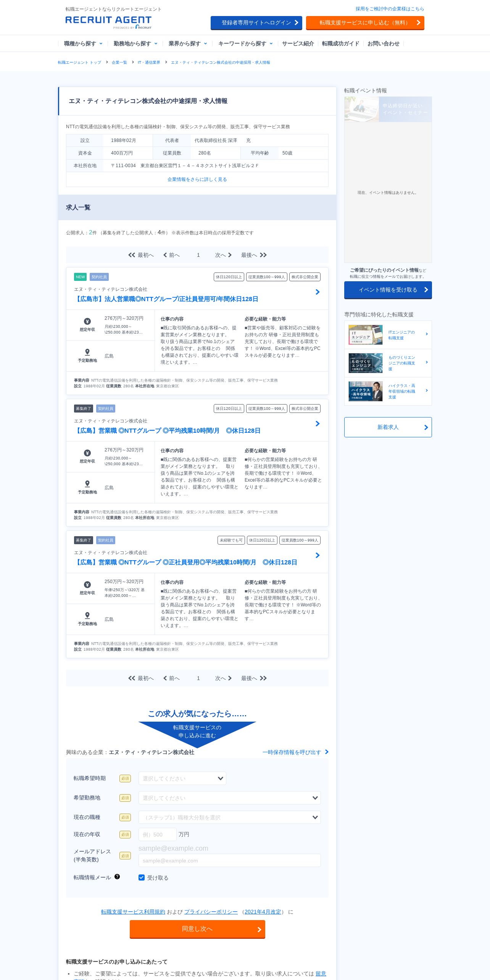The image size is (490, 980).
Task: Click bottom 前へ pagination control
Action: [x=171, y=678]
